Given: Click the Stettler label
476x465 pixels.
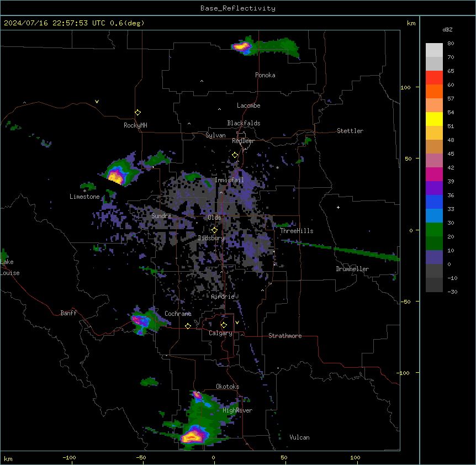Looking at the screenshot, I should pyautogui.click(x=350, y=131).
